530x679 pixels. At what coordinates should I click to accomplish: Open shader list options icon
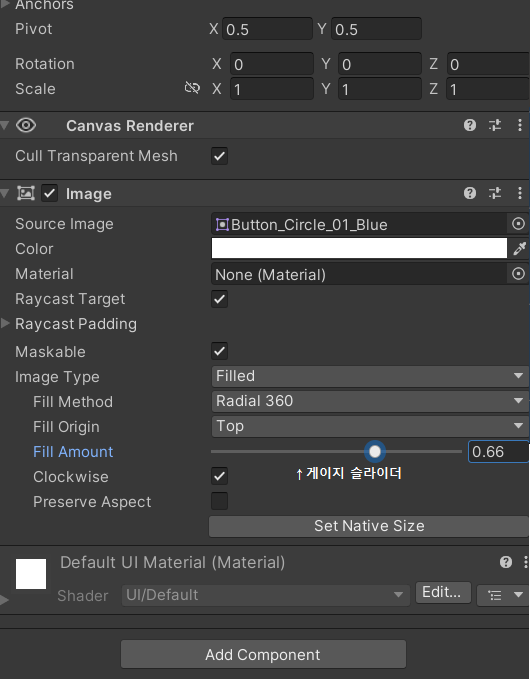click(x=494, y=595)
